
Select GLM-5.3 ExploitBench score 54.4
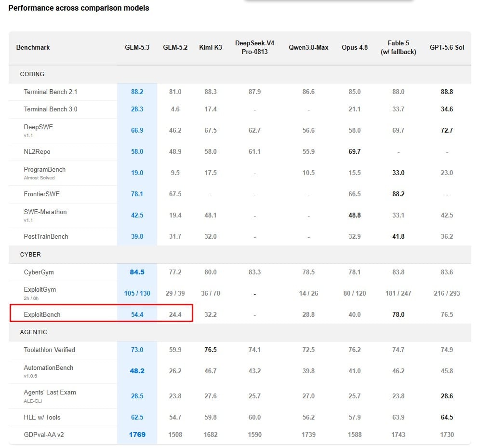tap(137, 314)
